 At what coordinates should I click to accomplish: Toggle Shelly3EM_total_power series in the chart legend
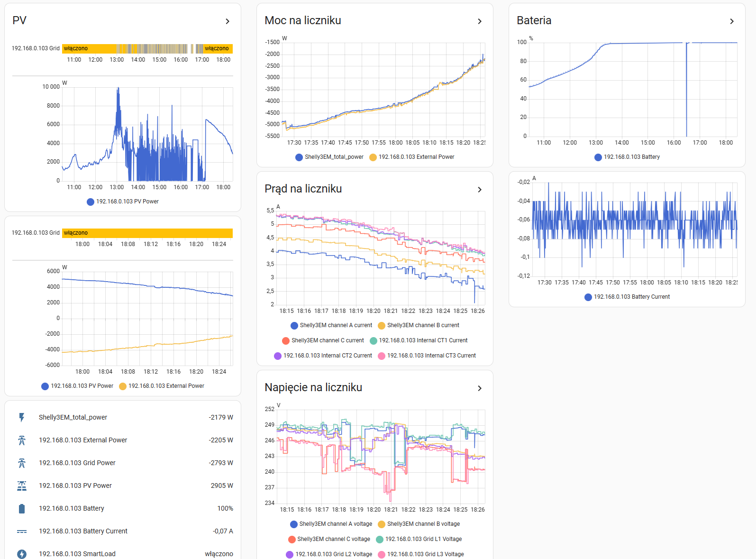(x=329, y=157)
